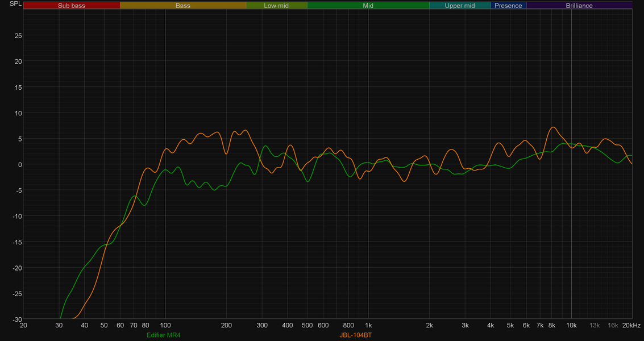The image size is (644, 341).
Task: Click the 1k frequency axis label
Action: [x=368, y=326]
